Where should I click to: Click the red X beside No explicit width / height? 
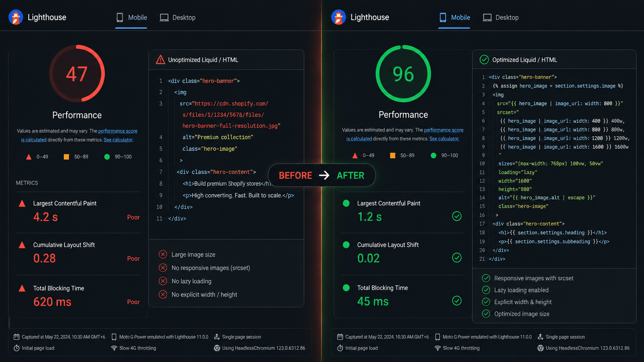click(163, 295)
